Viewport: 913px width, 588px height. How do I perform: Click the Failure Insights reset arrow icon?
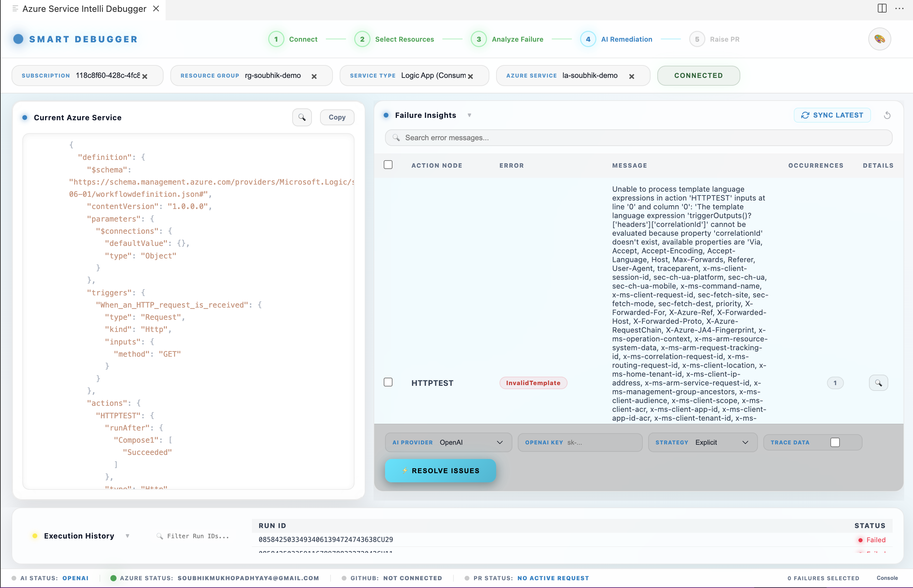887,115
